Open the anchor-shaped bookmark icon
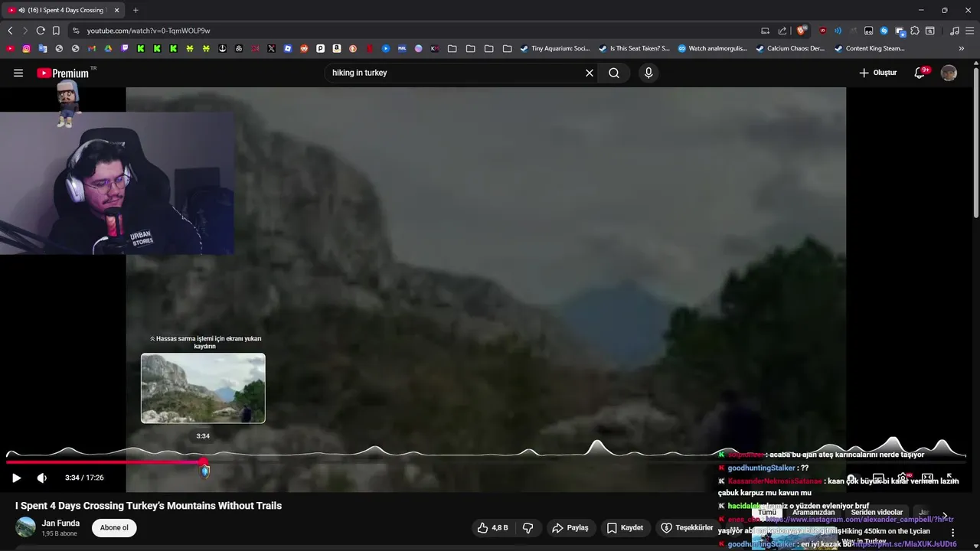This screenshot has height=551, width=980. 223,48
